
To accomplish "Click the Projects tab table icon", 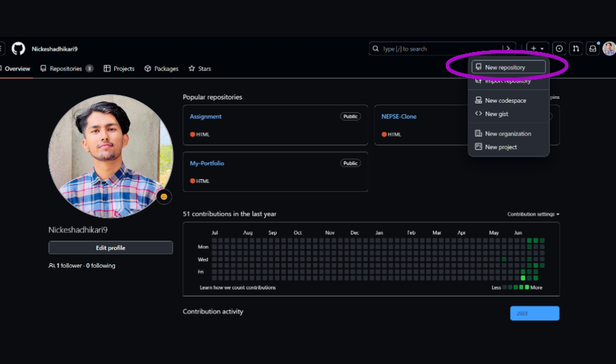I will 107,68.
